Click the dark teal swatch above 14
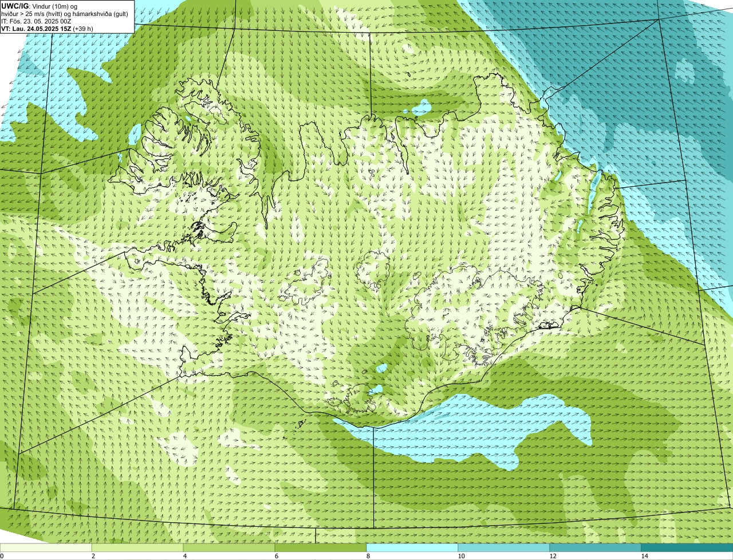This screenshot has height=560, width=733. (x=687, y=548)
